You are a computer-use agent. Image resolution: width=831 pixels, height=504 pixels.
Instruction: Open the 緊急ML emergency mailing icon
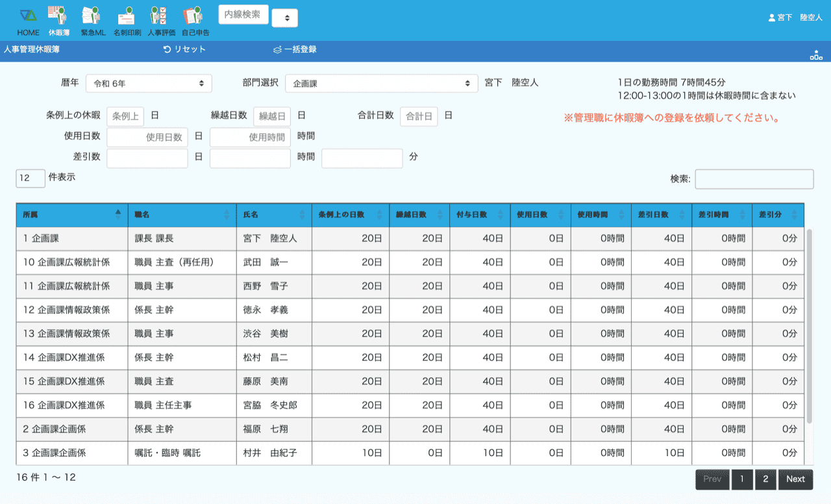point(92,16)
